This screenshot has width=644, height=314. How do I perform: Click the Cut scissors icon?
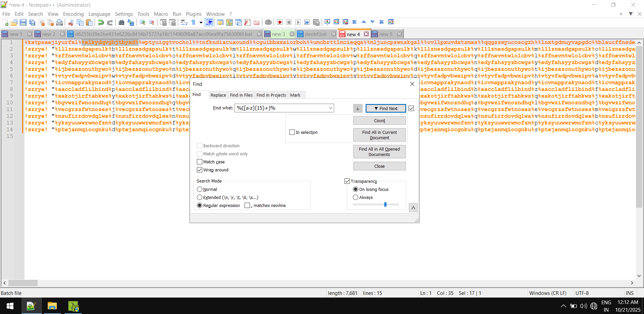point(71,22)
